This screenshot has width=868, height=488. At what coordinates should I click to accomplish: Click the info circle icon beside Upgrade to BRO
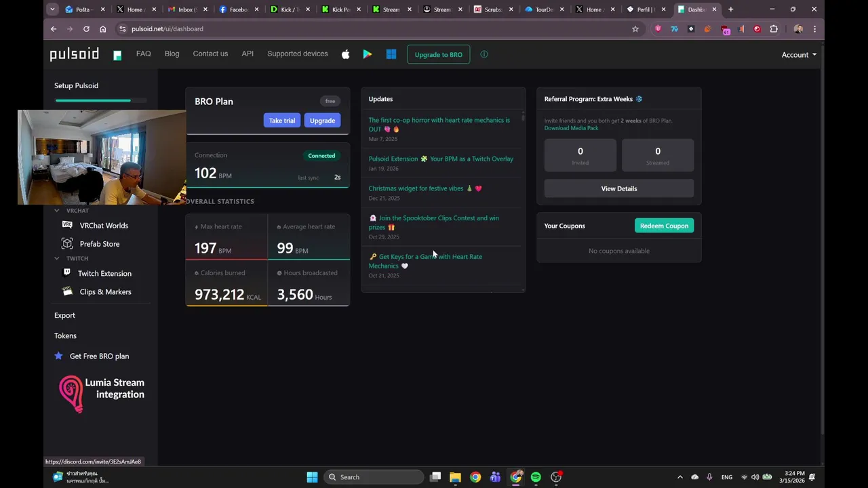point(484,54)
